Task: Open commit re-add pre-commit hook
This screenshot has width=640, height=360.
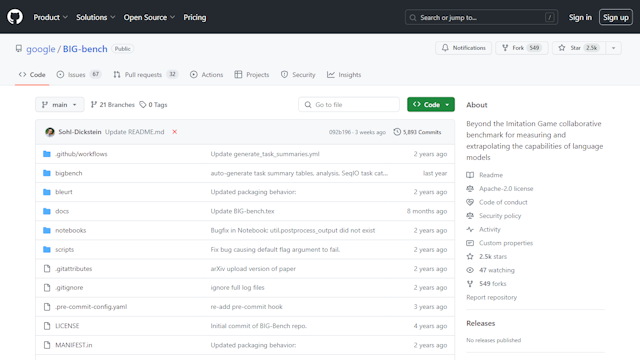Action: pos(247,307)
